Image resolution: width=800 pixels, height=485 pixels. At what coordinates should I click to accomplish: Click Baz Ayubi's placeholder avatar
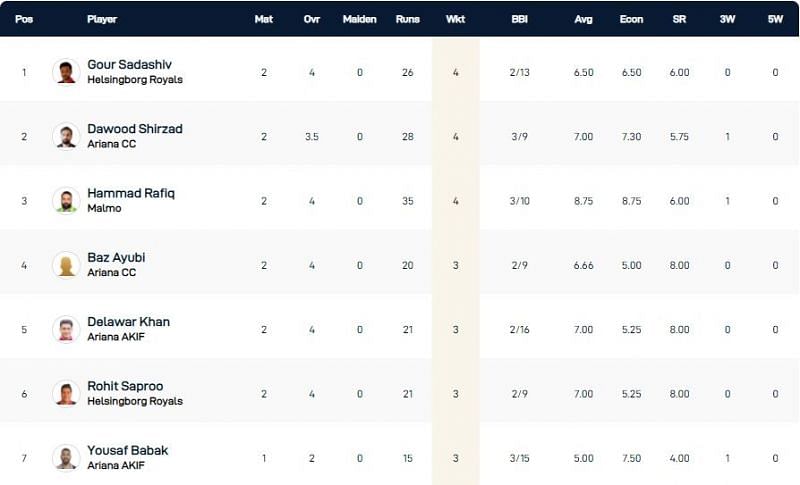[x=66, y=265]
